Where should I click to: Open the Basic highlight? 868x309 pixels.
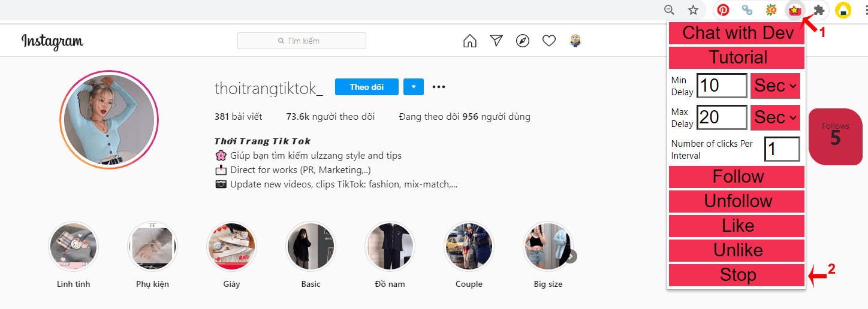pyautogui.click(x=311, y=247)
